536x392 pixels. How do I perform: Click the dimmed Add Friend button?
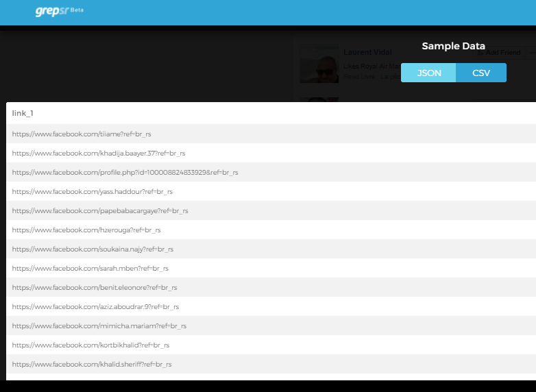[x=499, y=53]
